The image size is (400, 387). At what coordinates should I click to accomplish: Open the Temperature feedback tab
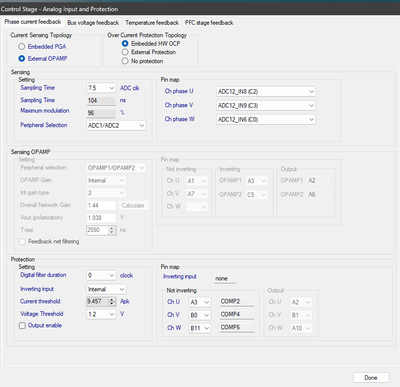[x=152, y=23]
